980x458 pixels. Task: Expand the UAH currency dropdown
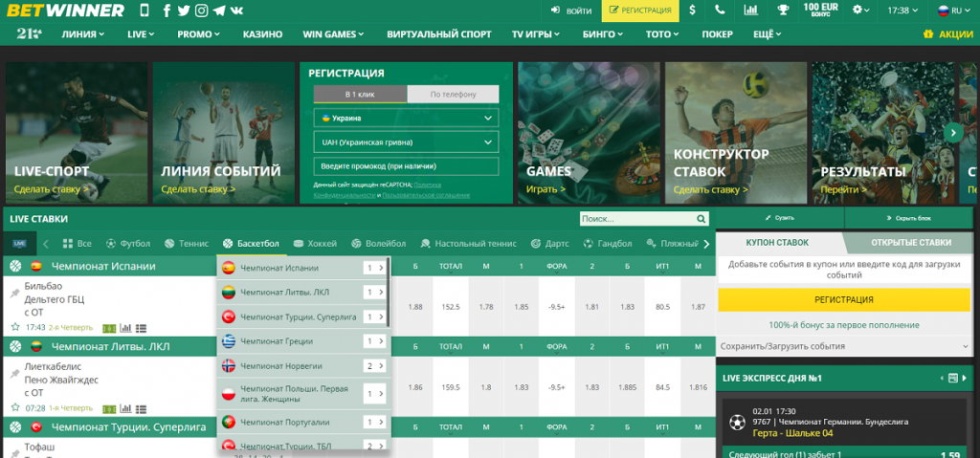(x=407, y=142)
